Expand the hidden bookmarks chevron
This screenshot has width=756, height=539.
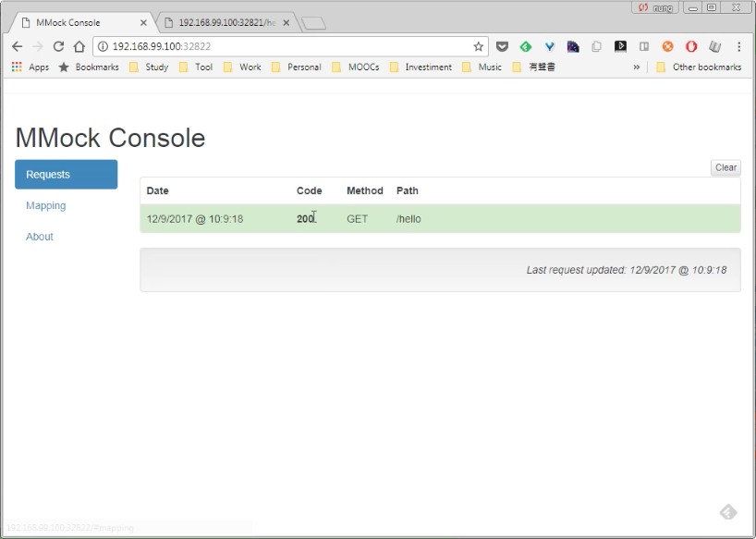point(637,67)
